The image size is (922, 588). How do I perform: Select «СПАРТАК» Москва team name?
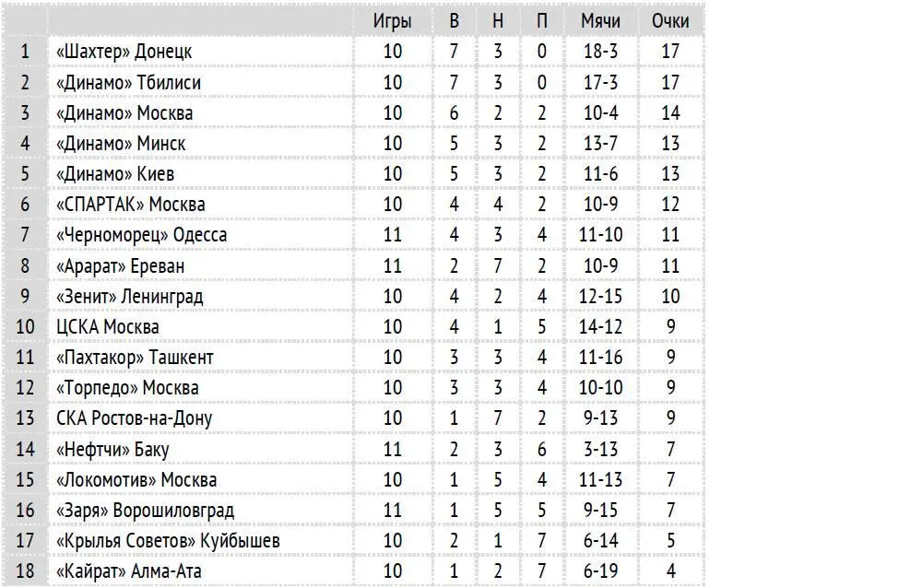(x=131, y=205)
